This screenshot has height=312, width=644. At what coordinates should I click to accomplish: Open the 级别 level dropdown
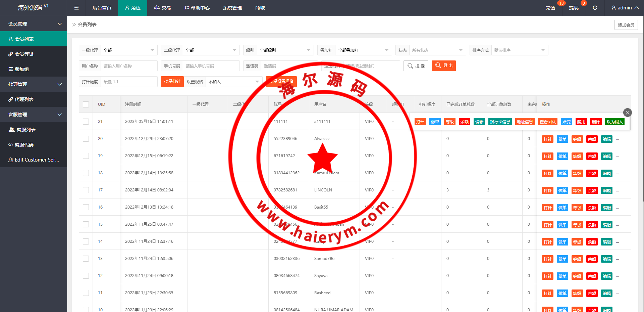pos(285,50)
